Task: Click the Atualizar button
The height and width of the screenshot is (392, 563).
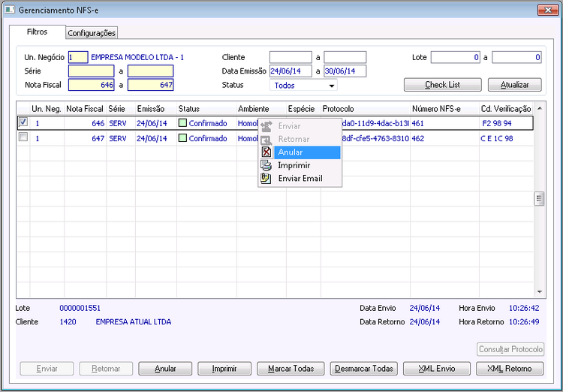Action: (x=514, y=85)
